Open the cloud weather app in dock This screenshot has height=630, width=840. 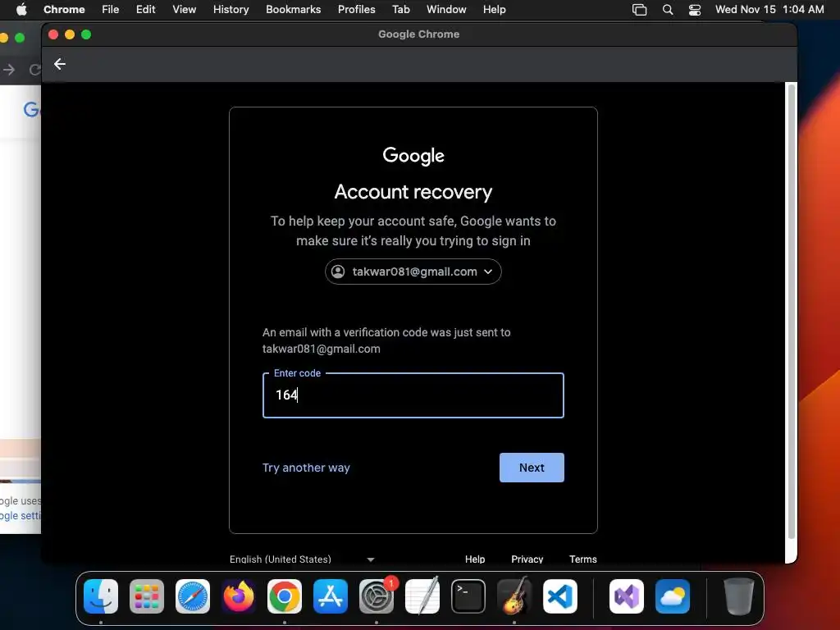pyautogui.click(x=673, y=596)
